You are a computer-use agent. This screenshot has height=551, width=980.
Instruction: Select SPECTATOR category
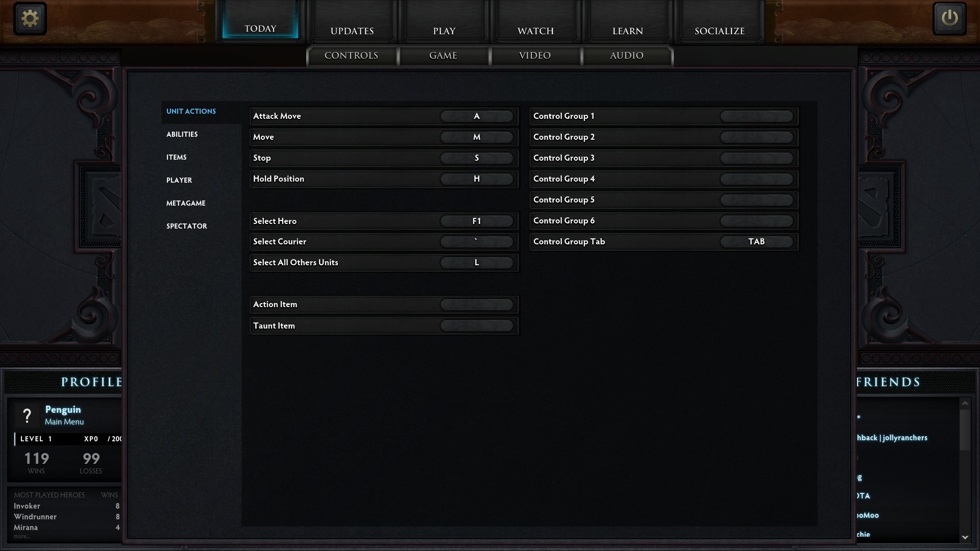pyautogui.click(x=186, y=226)
